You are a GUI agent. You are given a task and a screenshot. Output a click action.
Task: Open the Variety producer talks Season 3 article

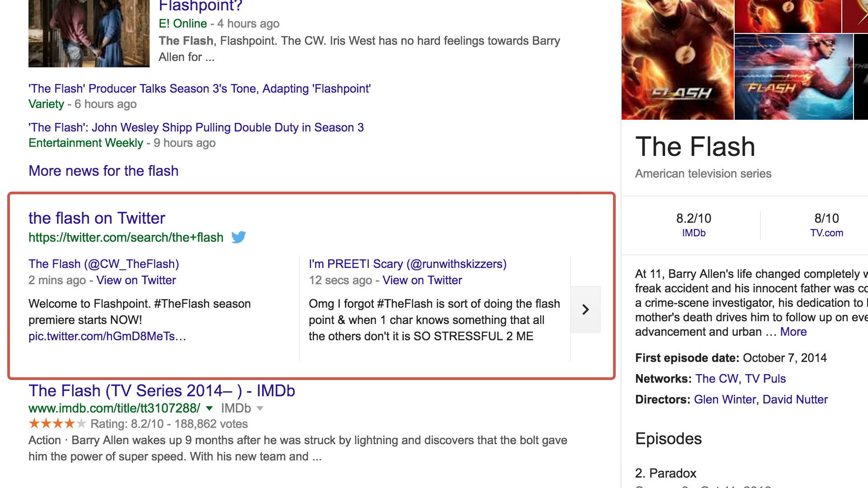(x=199, y=89)
